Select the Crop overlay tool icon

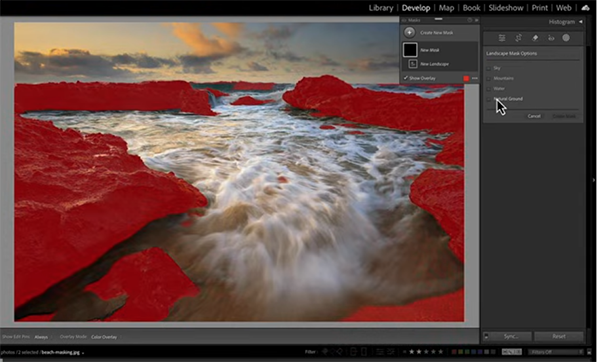[x=519, y=38]
